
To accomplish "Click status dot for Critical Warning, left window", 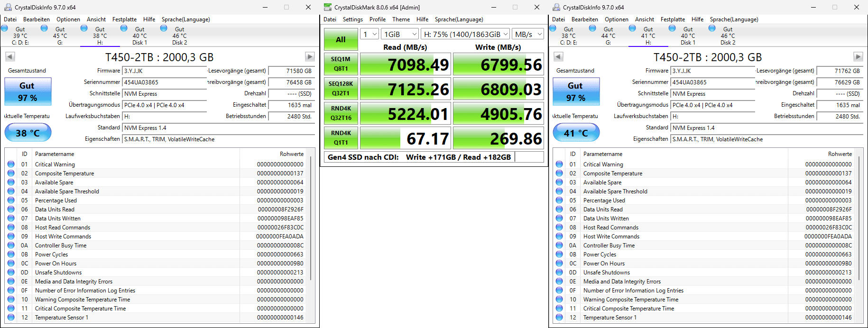I will pos(11,164).
